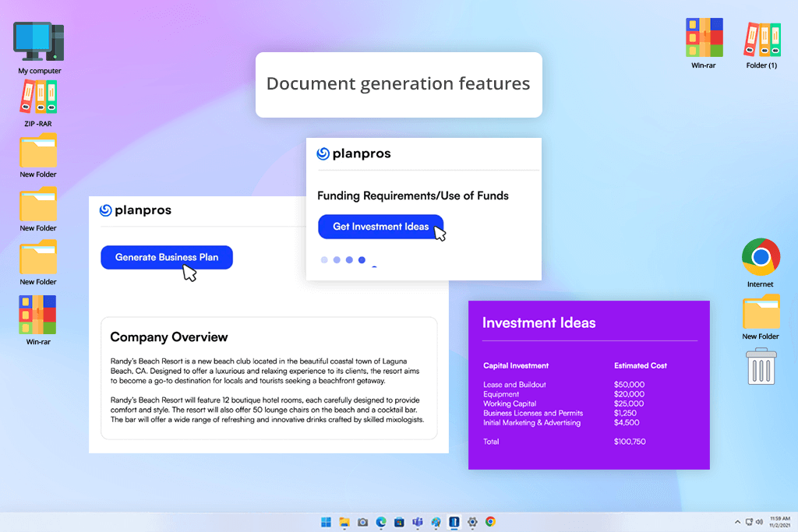Open Microsoft Edge from the taskbar
This screenshot has width=798, height=532.
[380, 522]
